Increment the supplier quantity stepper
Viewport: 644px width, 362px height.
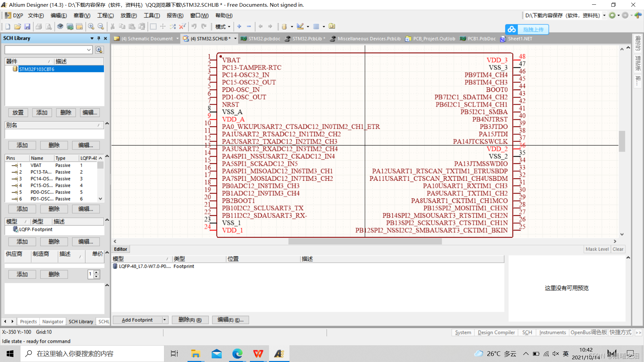97,272
